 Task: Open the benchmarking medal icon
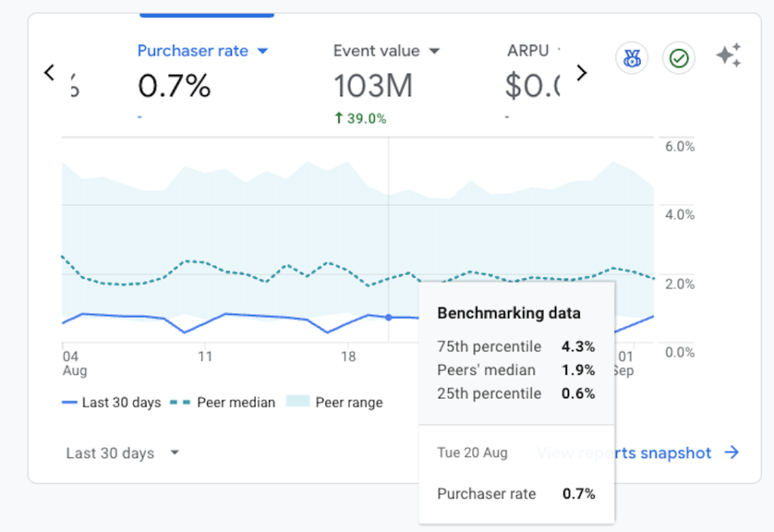[x=631, y=57]
